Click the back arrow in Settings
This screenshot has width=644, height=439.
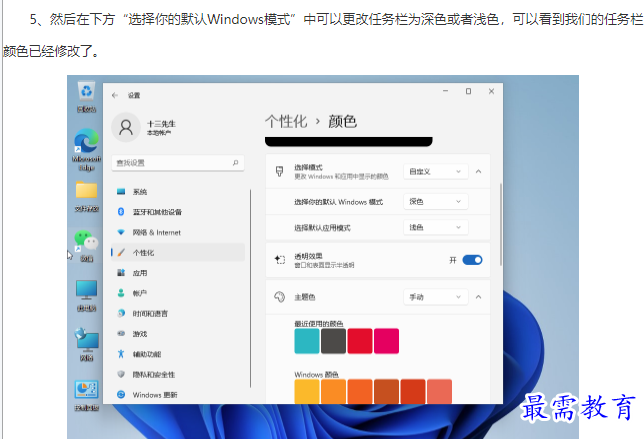[x=115, y=95]
